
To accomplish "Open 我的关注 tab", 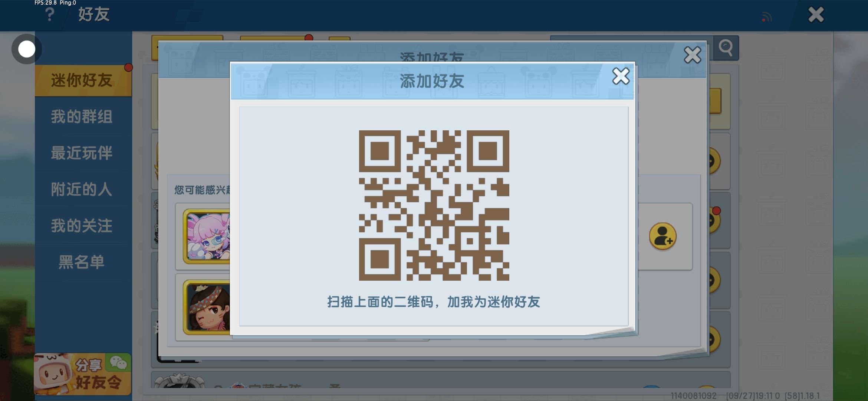I will (x=82, y=226).
